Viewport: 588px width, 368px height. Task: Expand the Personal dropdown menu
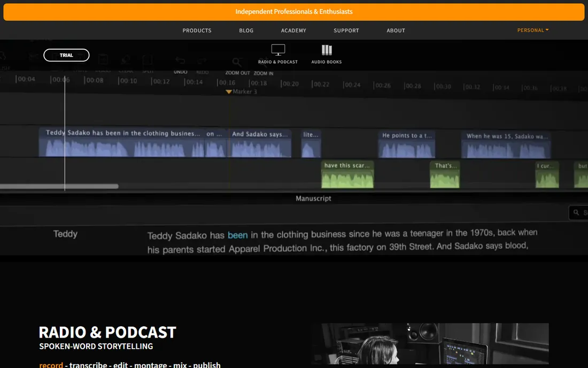pyautogui.click(x=533, y=30)
